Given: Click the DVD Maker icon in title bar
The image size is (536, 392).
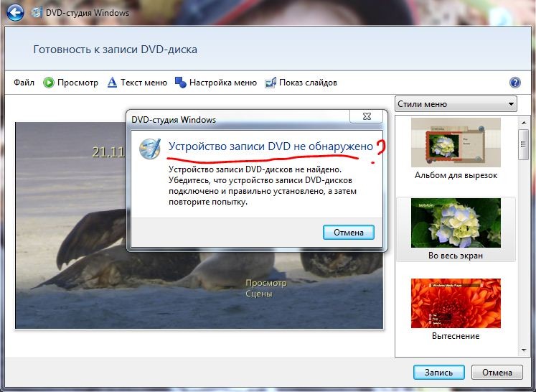Looking at the screenshot, I should point(35,12).
